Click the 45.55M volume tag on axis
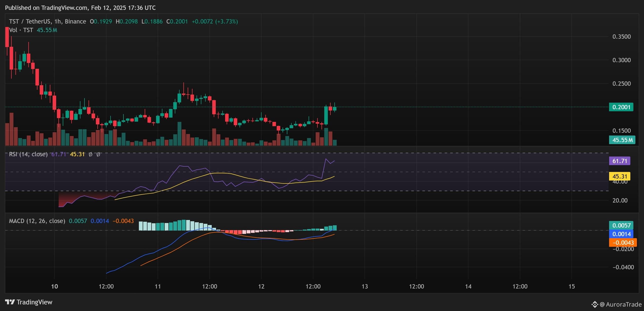The width and height of the screenshot is (644, 311). 622,140
